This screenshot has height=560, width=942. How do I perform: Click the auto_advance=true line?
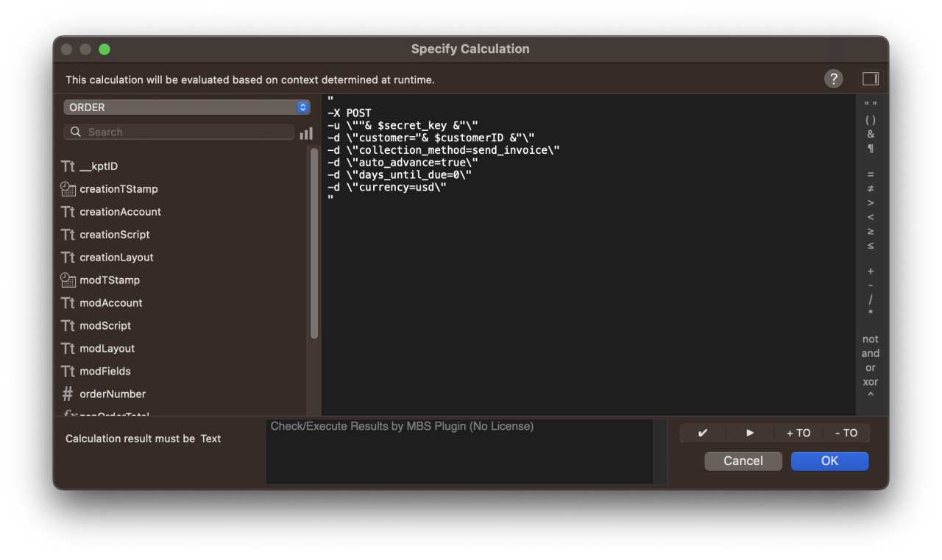click(403, 163)
